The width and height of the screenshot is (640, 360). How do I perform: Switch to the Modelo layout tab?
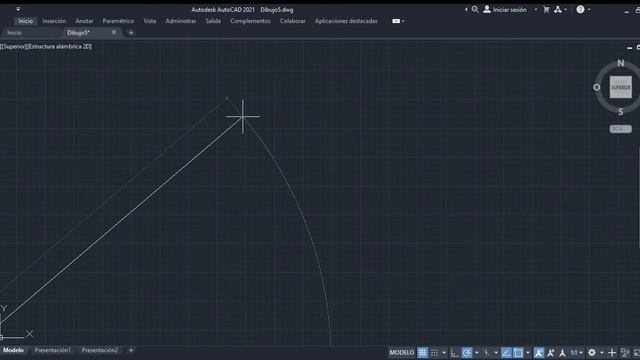13,350
